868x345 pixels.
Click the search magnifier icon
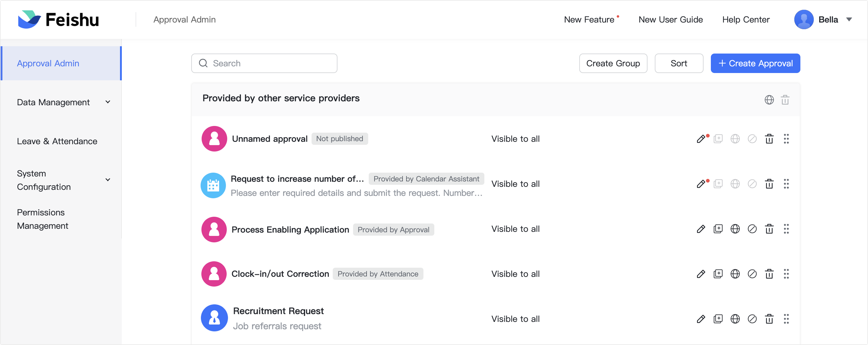203,63
